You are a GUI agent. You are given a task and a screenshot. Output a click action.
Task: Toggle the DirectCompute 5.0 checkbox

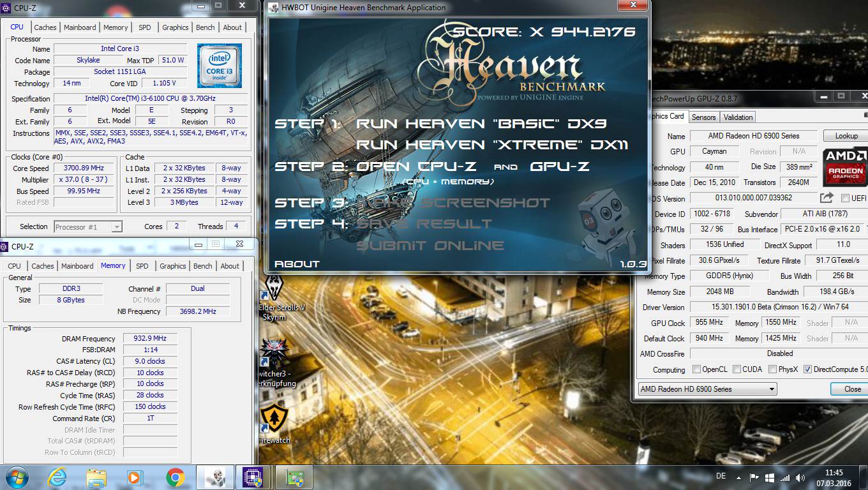807,369
